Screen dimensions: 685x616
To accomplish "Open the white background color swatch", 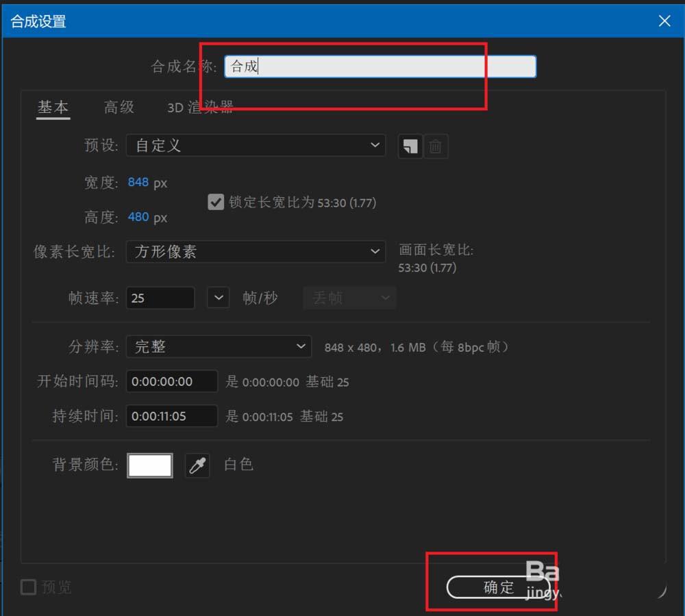I will [149, 465].
